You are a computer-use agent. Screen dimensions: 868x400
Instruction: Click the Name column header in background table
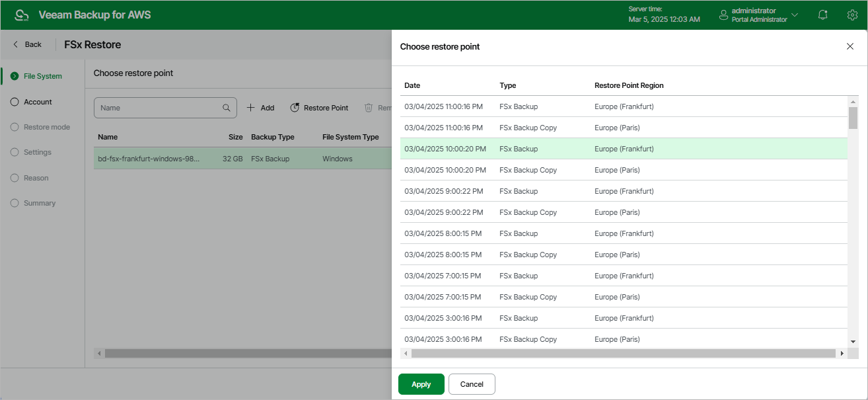pos(108,137)
